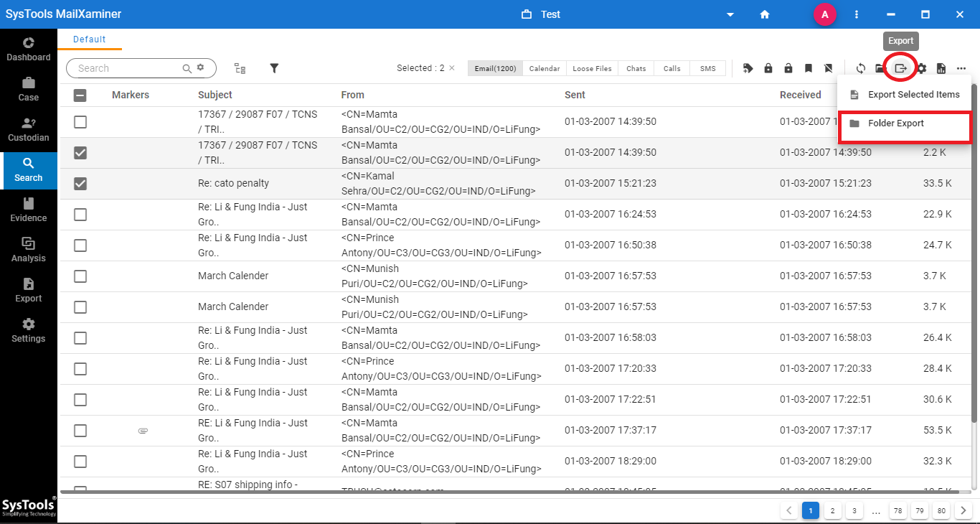Click the refresh icon in toolbar
The height and width of the screenshot is (524, 980).
[x=860, y=68]
